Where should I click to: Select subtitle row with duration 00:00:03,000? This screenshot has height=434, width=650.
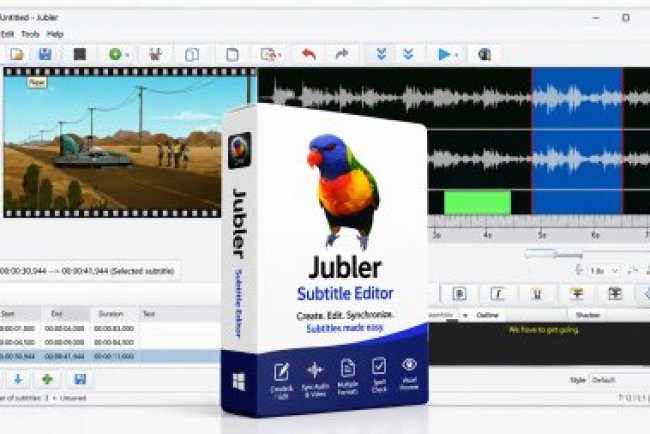click(111, 328)
